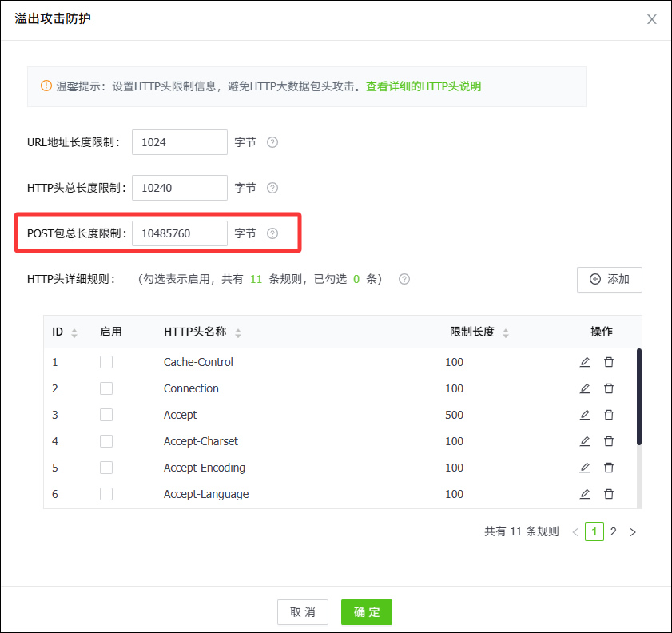Open help icon beside HTTP头详细规则 summary

click(404, 279)
